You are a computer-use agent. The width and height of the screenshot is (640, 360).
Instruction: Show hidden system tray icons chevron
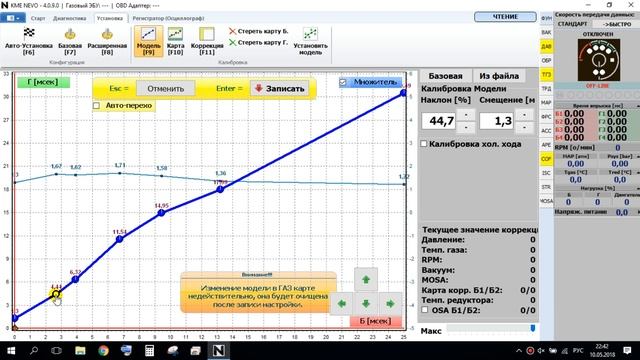[519, 351]
